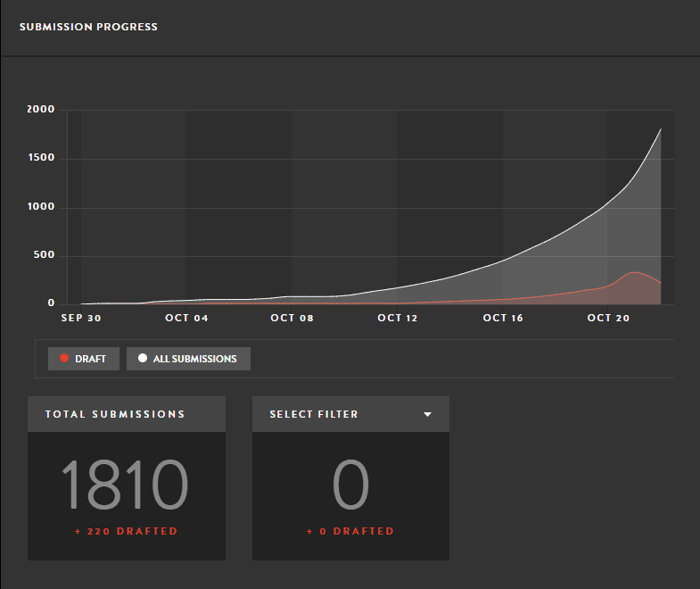The image size is (700, 589).
Task: Click the Submission Progress heading
Action: 88,27
